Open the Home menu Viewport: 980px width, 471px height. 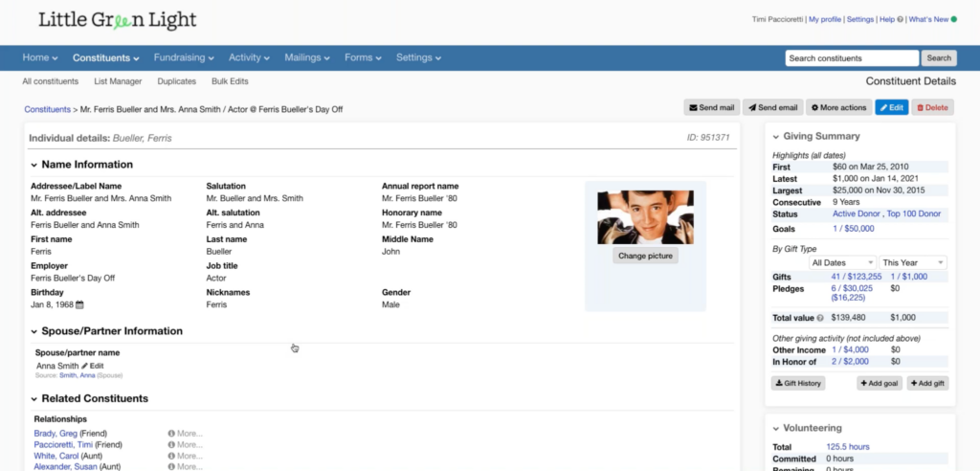(40, 57)
